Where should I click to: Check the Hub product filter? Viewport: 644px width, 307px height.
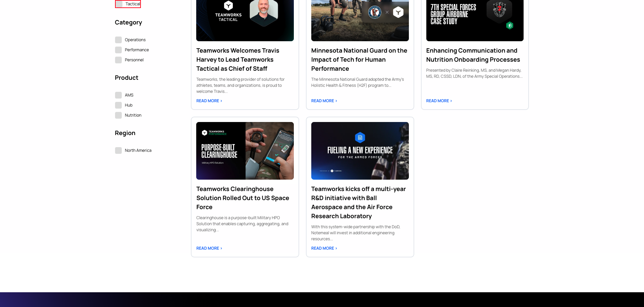coord(118,105)
